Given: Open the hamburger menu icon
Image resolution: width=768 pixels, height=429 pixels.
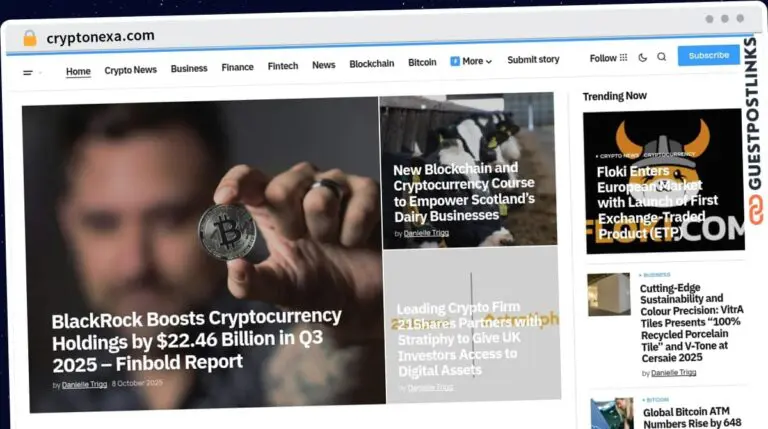Looking at the screenshot, I should pos(28,72).
